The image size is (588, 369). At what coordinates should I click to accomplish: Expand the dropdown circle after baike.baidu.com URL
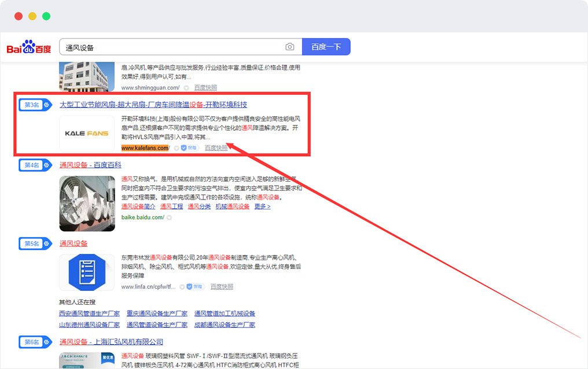point(169,217)
